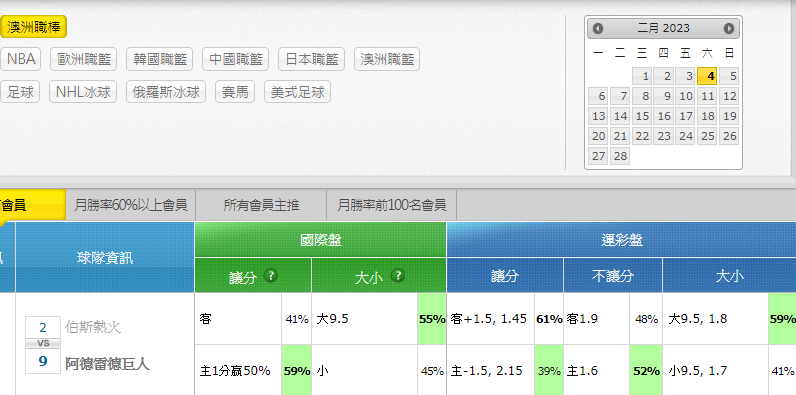The height and width of the screenshot is (395, 796).
Task: Switch to 月勝率前100名會員 tab
Action: coord(392,205)
